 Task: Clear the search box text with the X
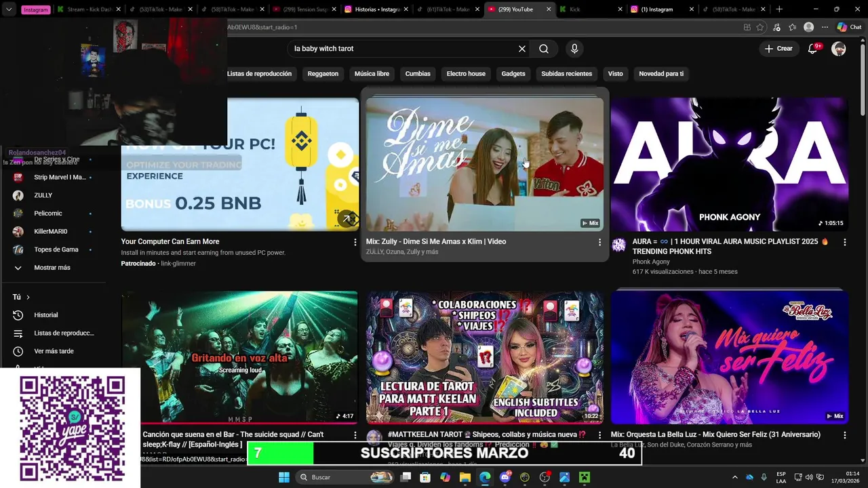pos(522,49)
